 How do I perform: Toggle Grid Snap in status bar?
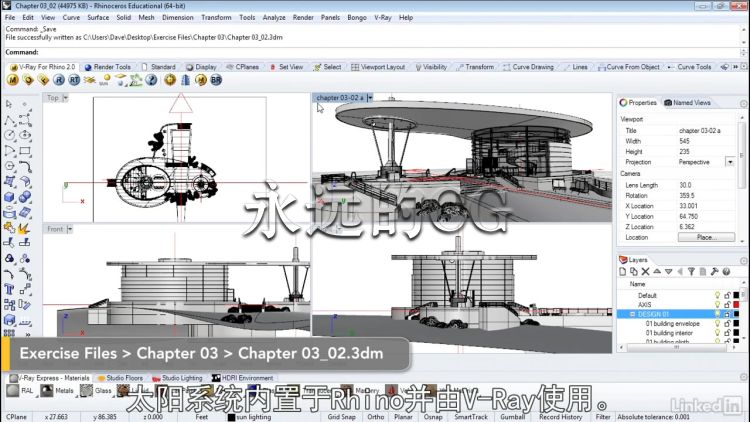(342, 417)
